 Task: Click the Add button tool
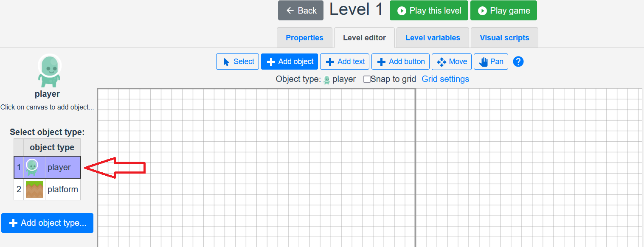pos(401,62)
